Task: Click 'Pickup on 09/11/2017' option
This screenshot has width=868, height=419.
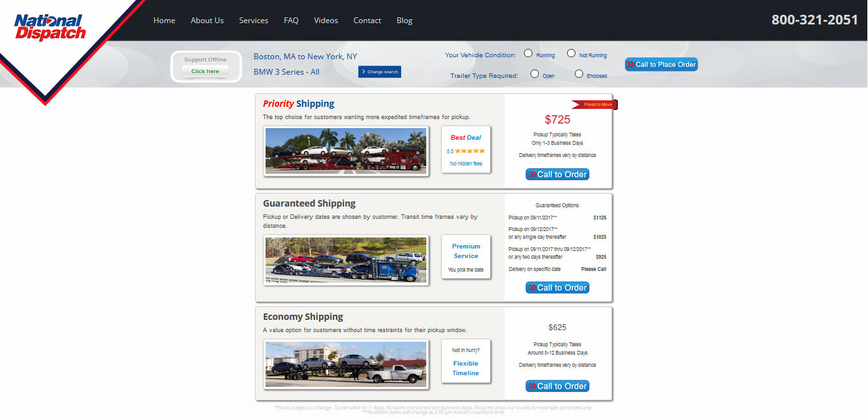Action: [533, 218]
